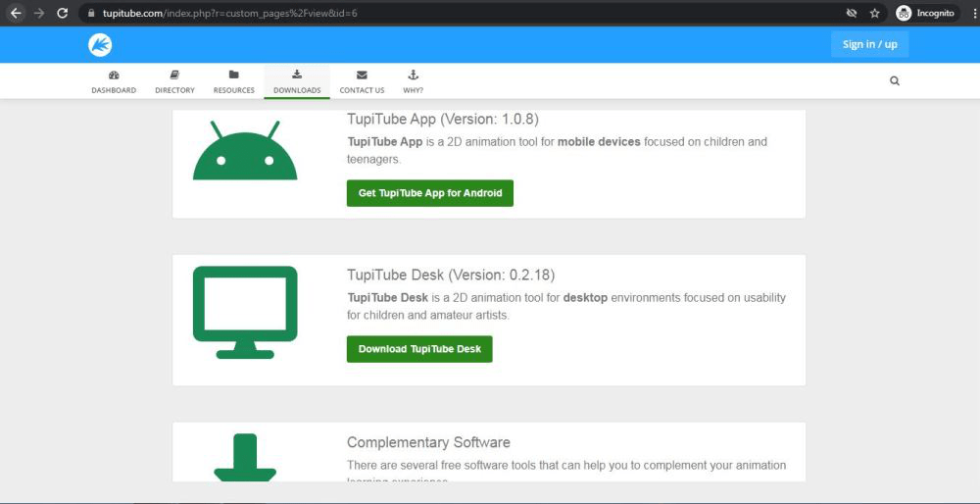Select the DOWNLOADS menu label
The image size is (980, 504).
pyautogui.click(x=297, y=90)
